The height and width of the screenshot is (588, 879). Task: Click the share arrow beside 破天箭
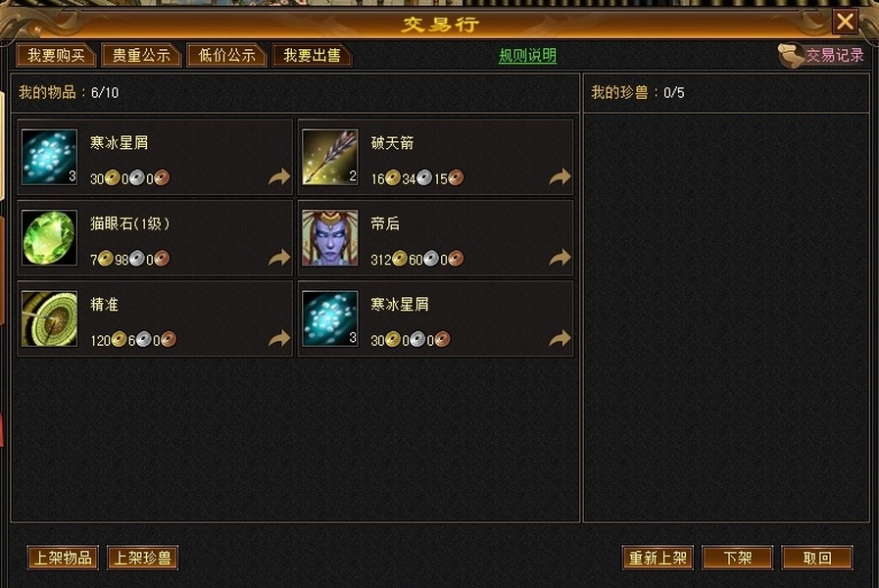560,177
